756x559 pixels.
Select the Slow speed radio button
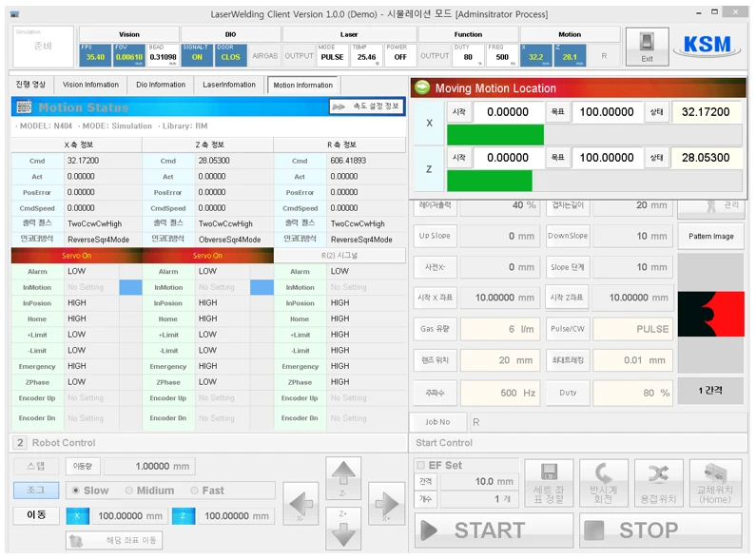coord(76,491)
